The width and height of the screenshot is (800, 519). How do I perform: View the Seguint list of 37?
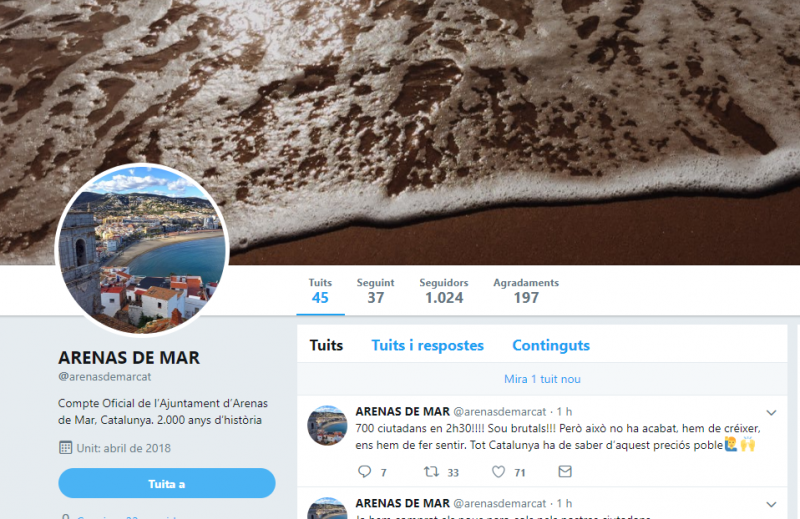coord(376,291)
